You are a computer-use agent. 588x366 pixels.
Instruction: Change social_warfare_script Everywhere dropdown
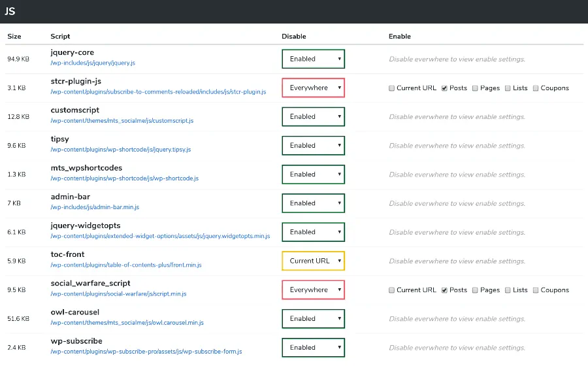313,290
